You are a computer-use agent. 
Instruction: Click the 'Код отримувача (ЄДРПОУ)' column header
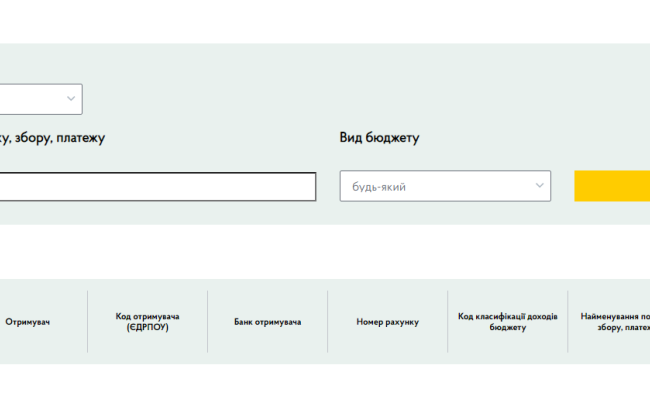[148, 322]
